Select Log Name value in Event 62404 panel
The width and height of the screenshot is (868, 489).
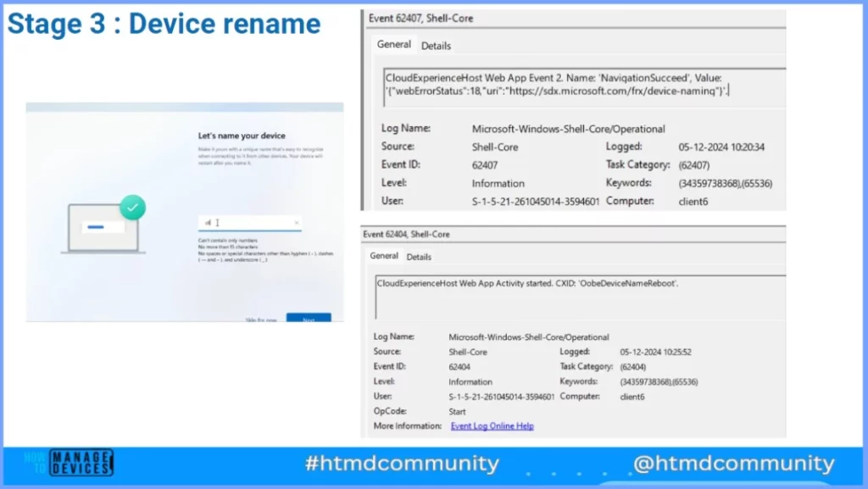click(529, 337)
